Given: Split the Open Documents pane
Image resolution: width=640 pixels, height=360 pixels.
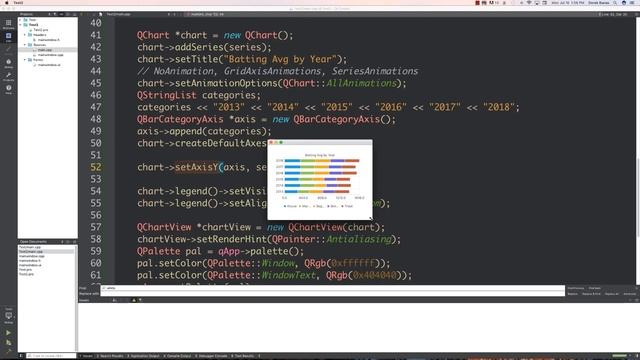Looking at the screenshot, I should [68, 242].
